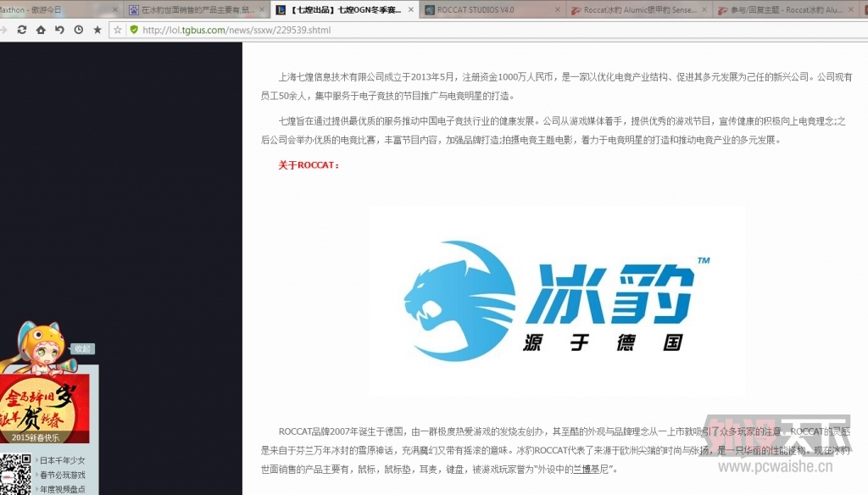This screenshot has height=495, width=868.
Task: Open the 春节必玩游戏 link
Action: (x=62, y=475)
